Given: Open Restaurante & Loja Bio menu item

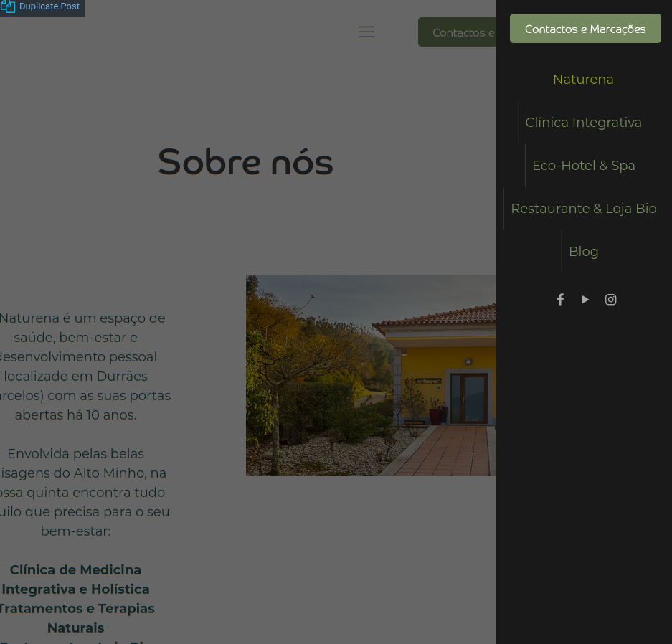Looking at the screenshot, I should pos(584,209).
